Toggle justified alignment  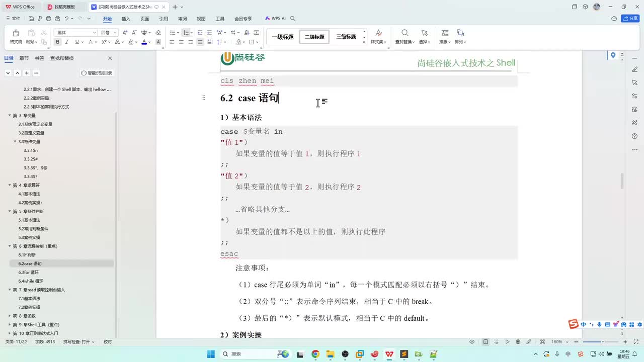(200, 42)
